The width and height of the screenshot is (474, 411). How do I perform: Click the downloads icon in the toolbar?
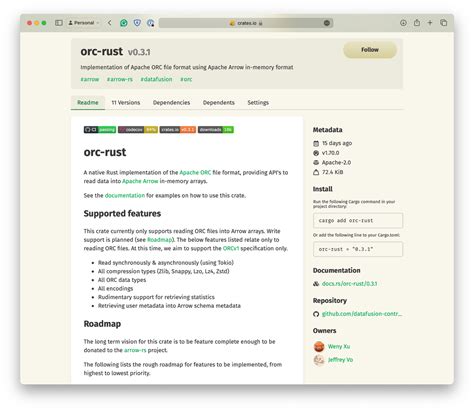pos(403,23)
